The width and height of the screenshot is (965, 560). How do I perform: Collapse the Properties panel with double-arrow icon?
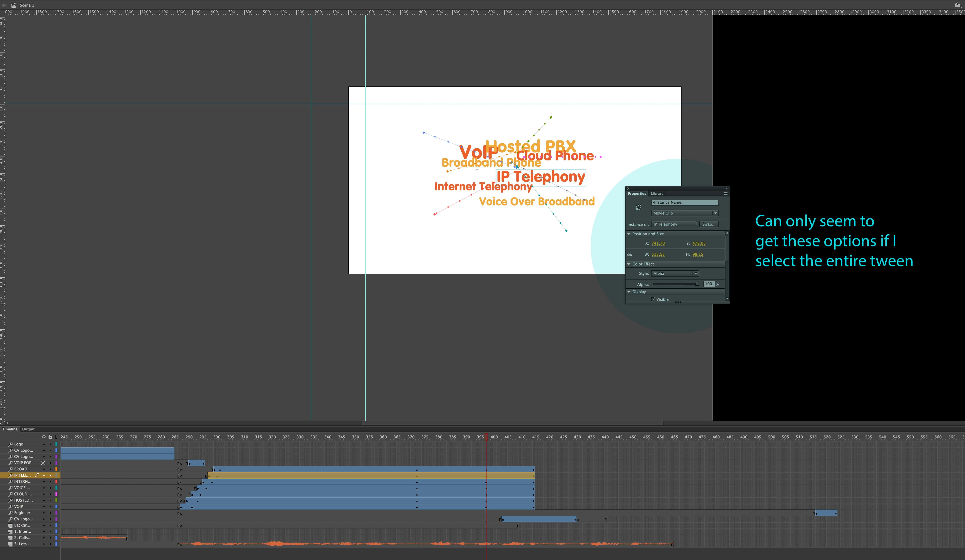coord(726,188)
